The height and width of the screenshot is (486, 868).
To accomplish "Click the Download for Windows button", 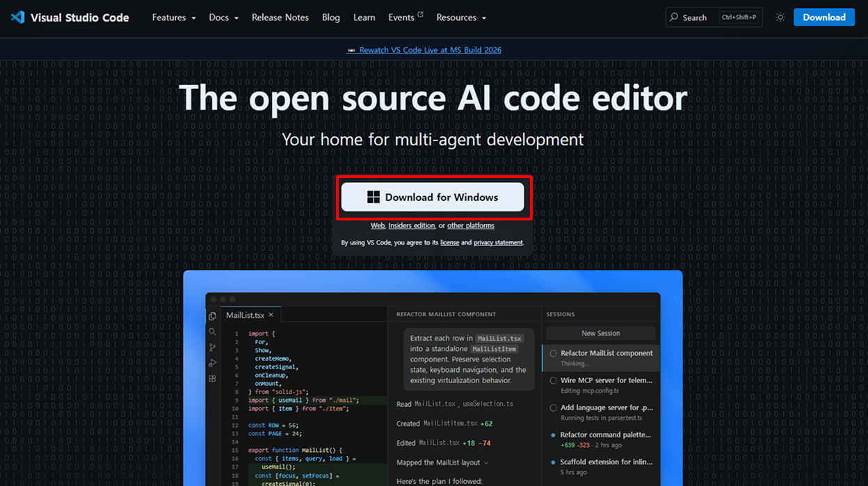I will (x=433, y=197).
